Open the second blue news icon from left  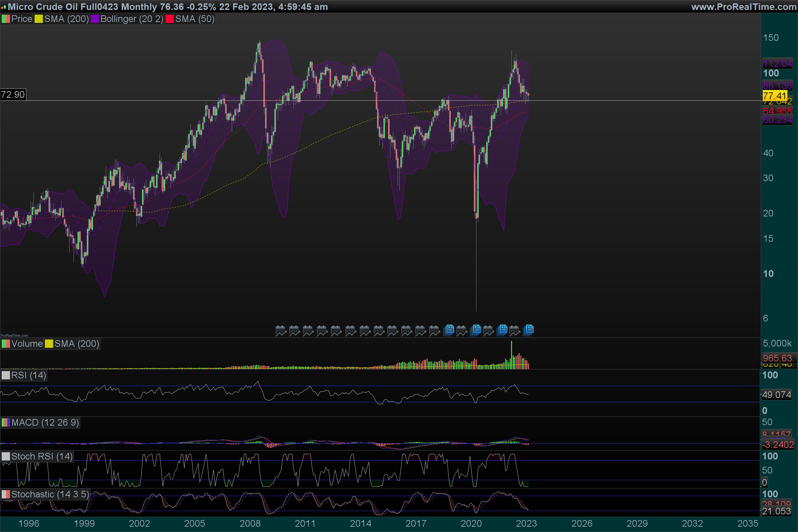click(476, 330)
